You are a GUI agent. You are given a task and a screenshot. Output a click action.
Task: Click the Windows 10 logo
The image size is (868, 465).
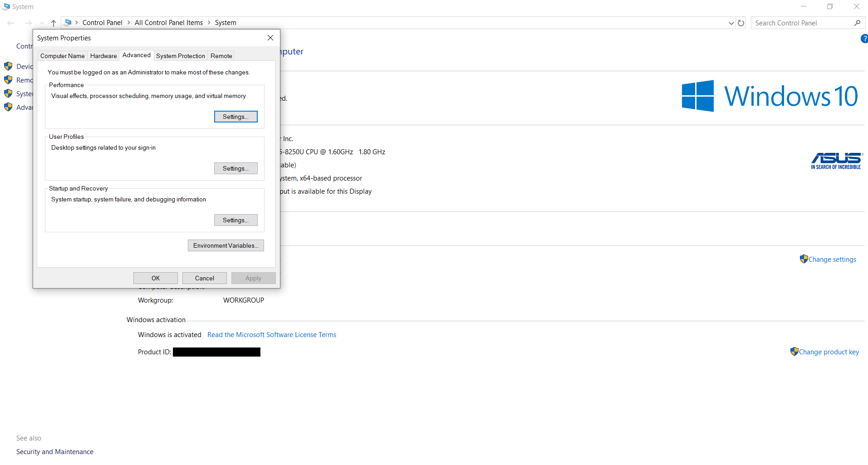pos(770,96)
